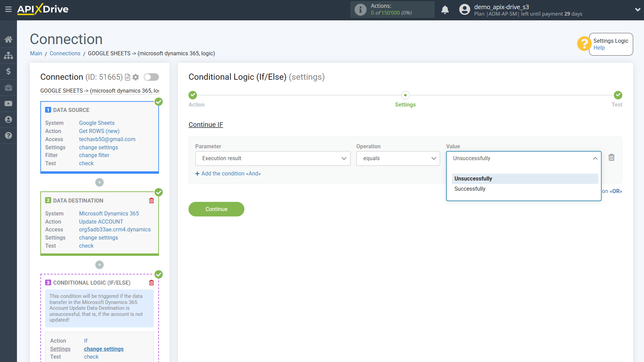Viewport: 644px width, 362px height.
Task: Open the Home sidebar icon
Action: tap(8, 39)
